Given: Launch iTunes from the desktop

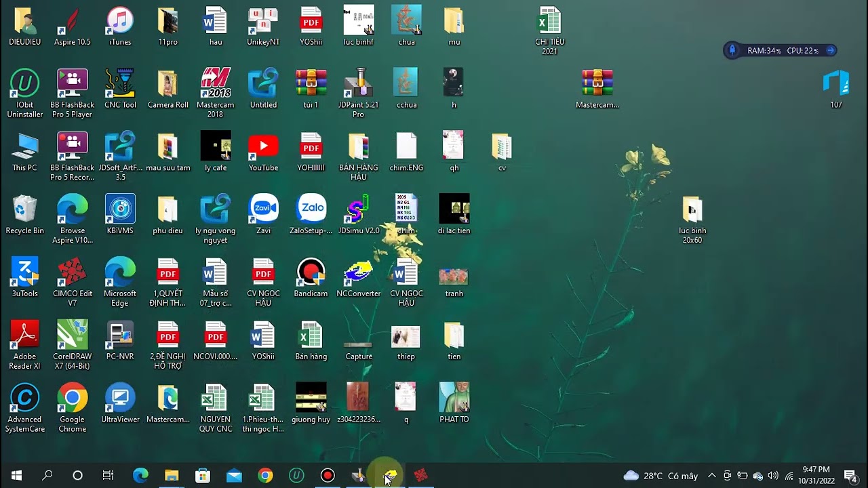Looking at the screenshot, I should pos(120,26).
